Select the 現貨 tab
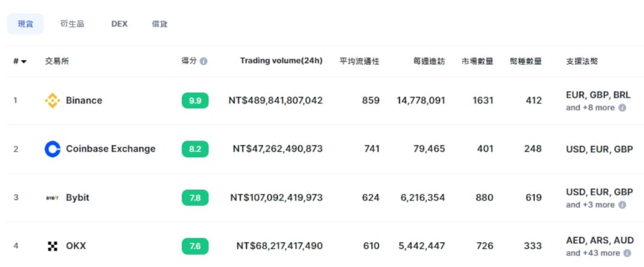Viewport: 644px width, 267px height. click(x=25, y=24)
